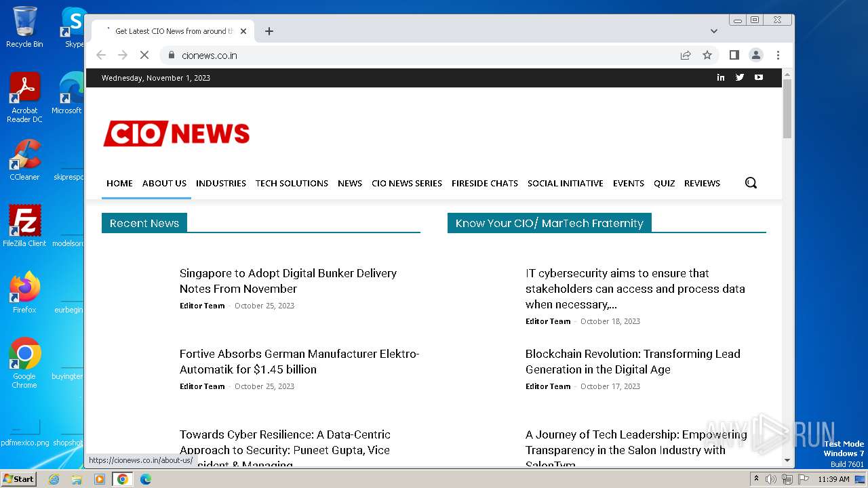
Task: Click the browser forward arrow
Action: point(123,56)
